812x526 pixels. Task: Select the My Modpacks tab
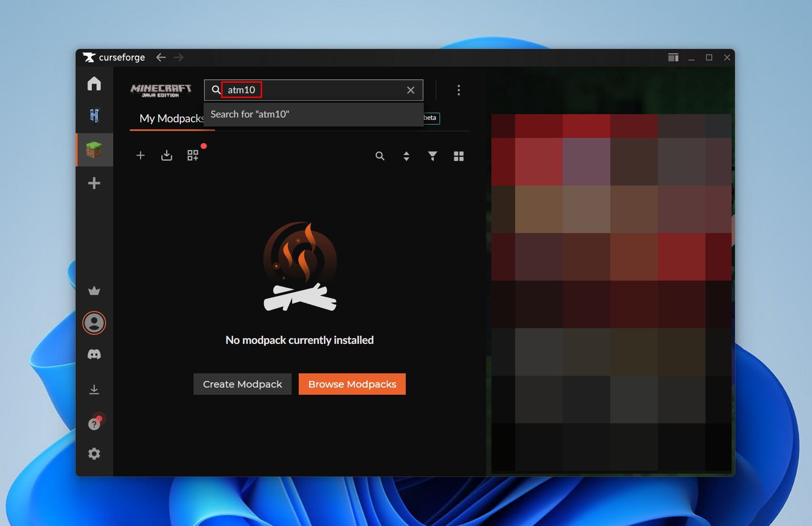pos(172,118)
